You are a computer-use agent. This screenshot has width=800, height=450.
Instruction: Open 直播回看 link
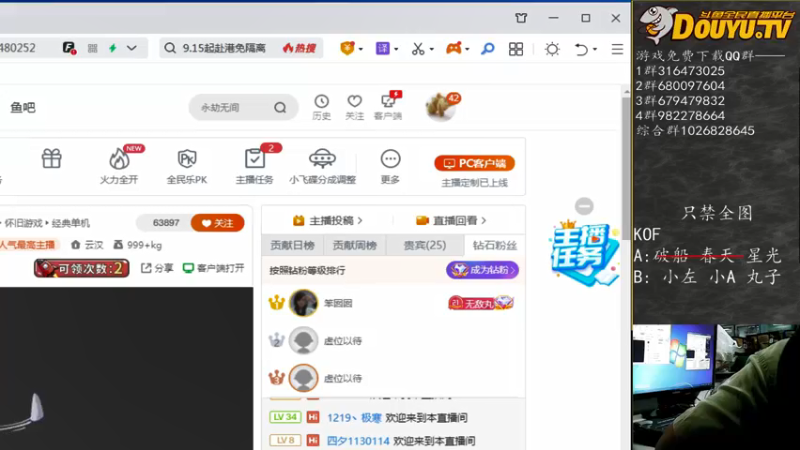pos(452,220)
